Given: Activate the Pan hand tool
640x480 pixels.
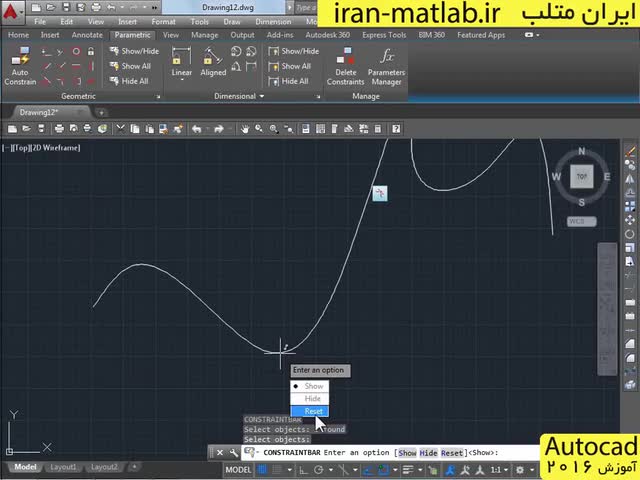Looking at the screenshot, I should [x=244, y=129].
